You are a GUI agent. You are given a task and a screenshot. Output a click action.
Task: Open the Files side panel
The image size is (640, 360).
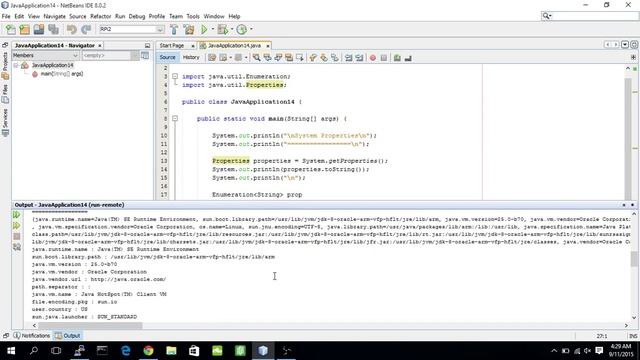(5, 93)
